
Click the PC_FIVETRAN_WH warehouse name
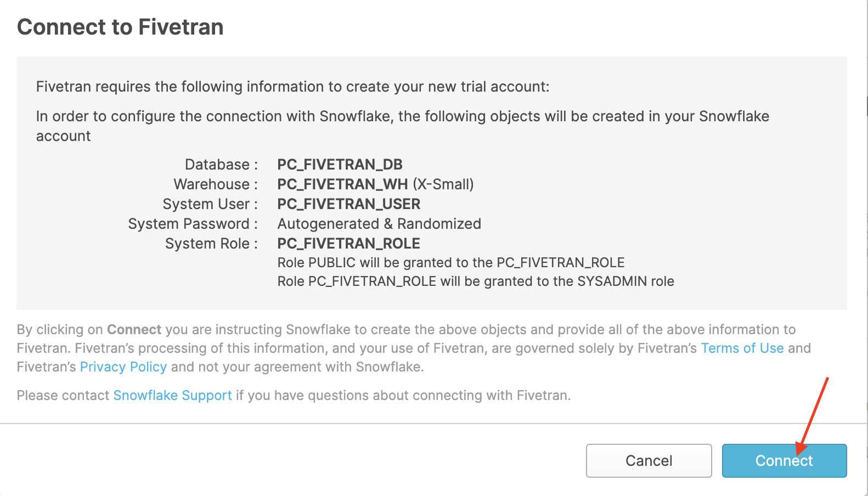(x=342, y=184)
